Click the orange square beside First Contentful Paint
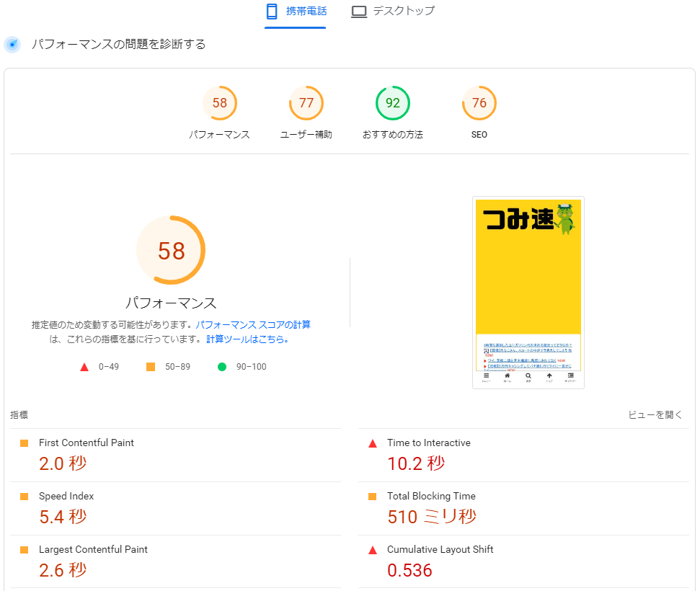The height and width of the screenshot is (591, 700). [x=24, y=443]
